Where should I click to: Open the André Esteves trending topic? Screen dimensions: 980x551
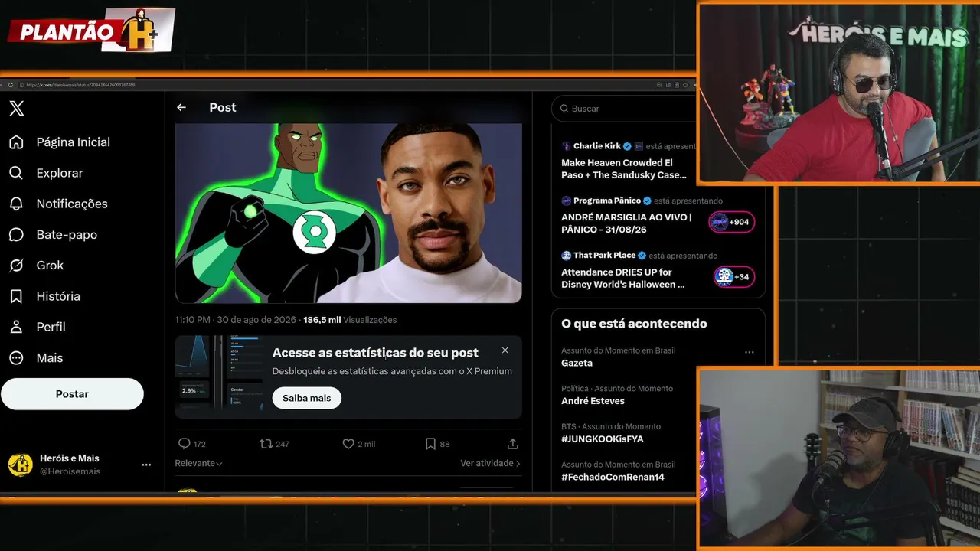[593, 401]
